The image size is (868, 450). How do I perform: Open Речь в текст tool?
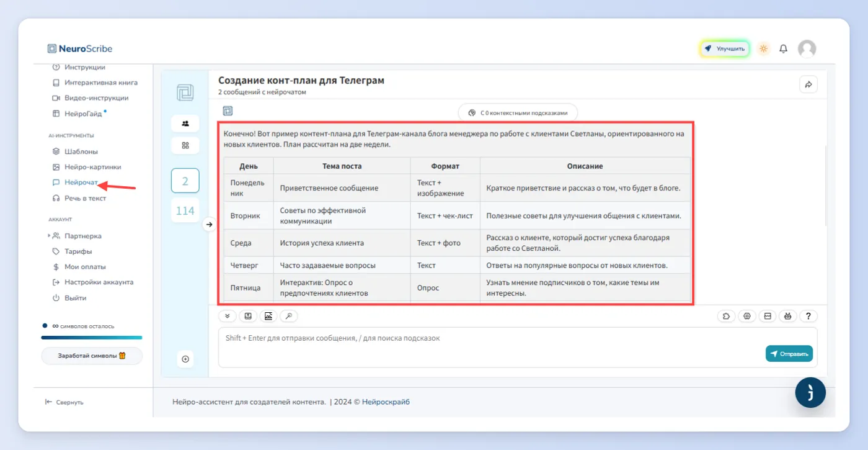click(x=79, y=199)
